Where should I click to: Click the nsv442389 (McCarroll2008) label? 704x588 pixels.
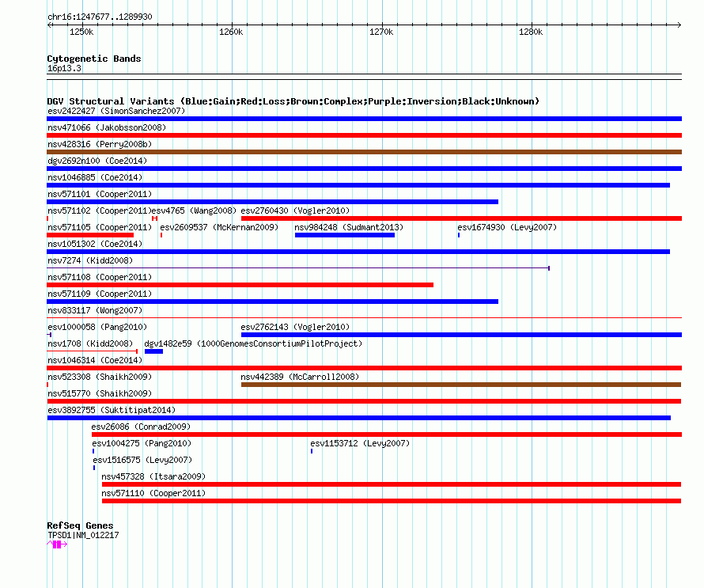pos(300,377)
